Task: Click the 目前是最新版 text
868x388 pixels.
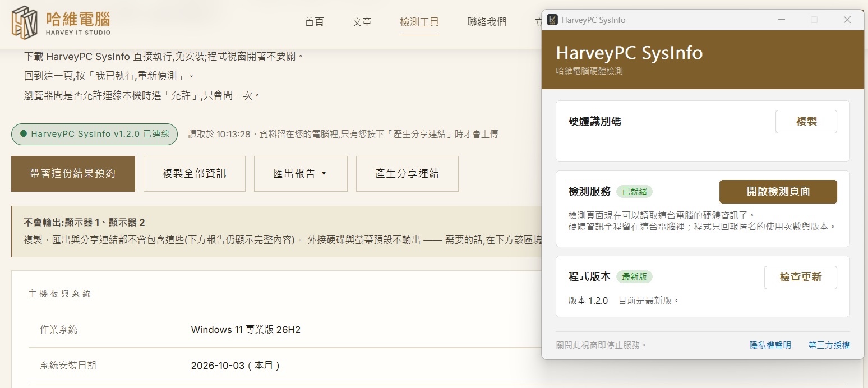Action: pyautogui.click(x=649, y=301)
